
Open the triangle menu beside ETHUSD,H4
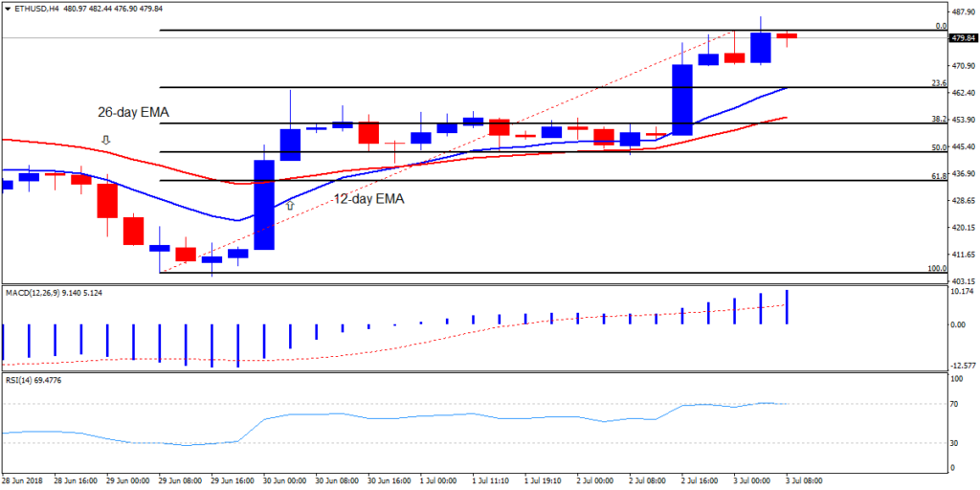pyautogui.click(x=8, y=10)
